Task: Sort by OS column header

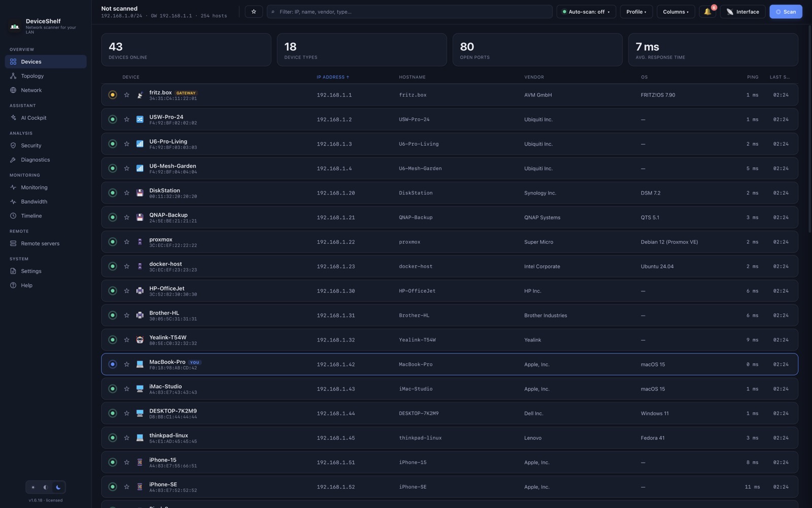Action: (x=644, y=77)
